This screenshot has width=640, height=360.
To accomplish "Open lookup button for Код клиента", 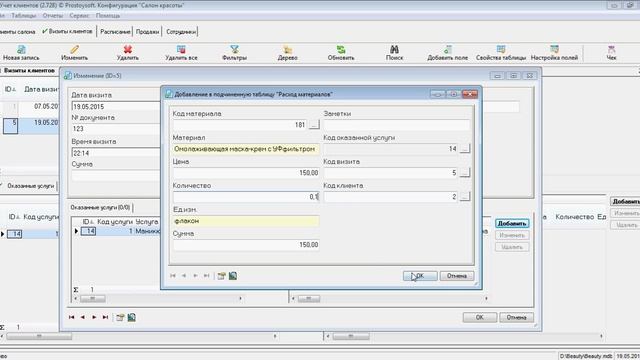I will click(x=464, y=197).
